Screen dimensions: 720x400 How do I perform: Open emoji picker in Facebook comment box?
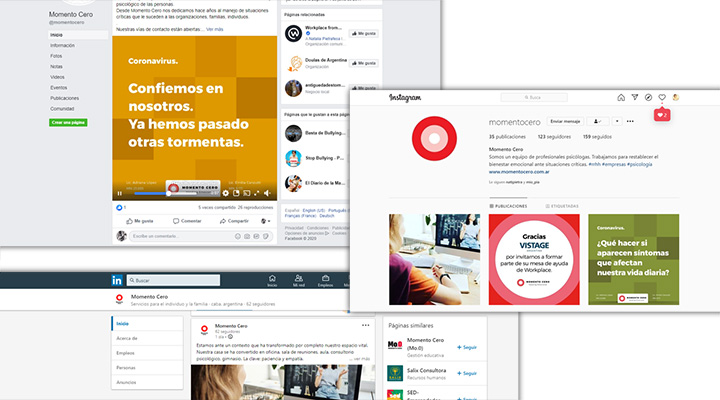point(238,236)
